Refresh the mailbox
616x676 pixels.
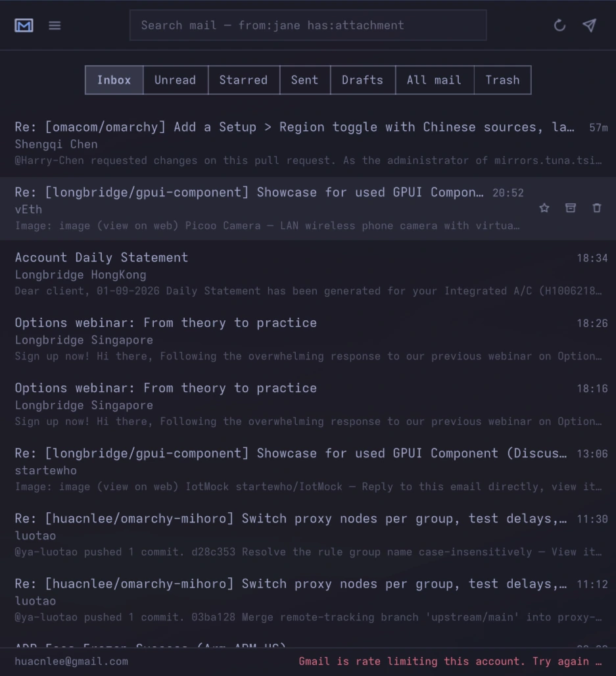point(559,26)
